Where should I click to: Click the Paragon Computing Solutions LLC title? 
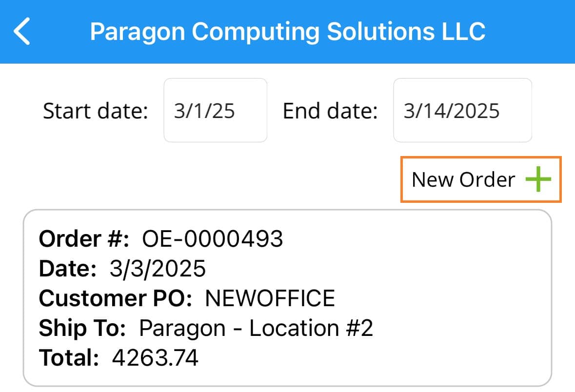pyautogui.click(x=288, y=32)
